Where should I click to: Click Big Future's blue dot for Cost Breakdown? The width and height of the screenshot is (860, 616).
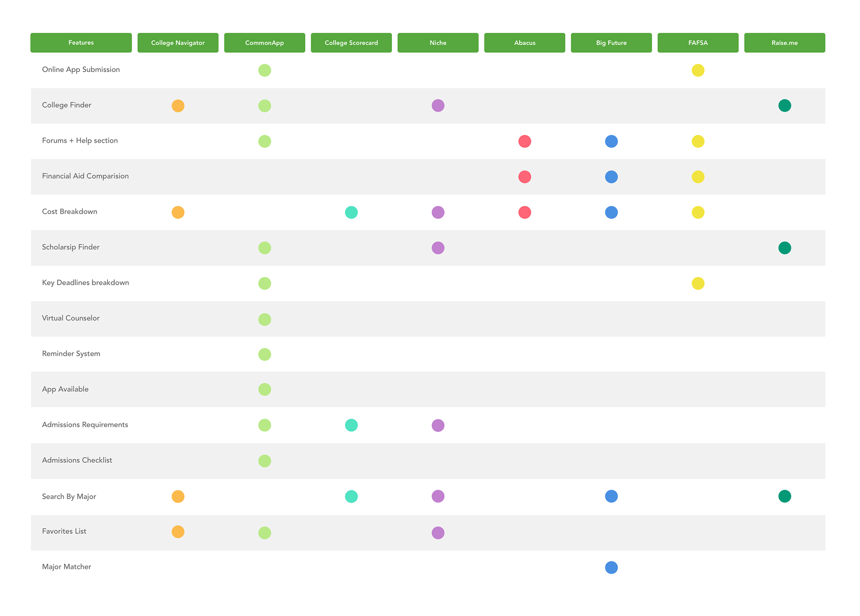611,212
